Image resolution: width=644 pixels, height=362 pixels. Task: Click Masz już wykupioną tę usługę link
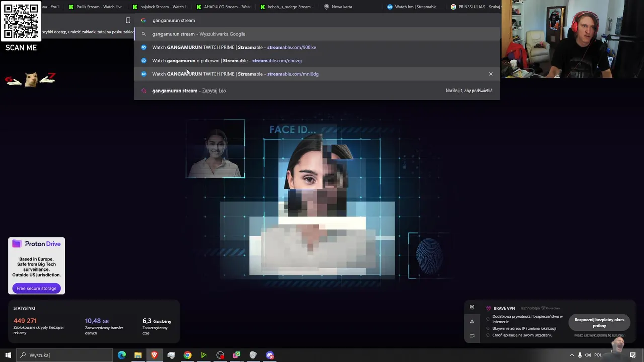(599, 335)
